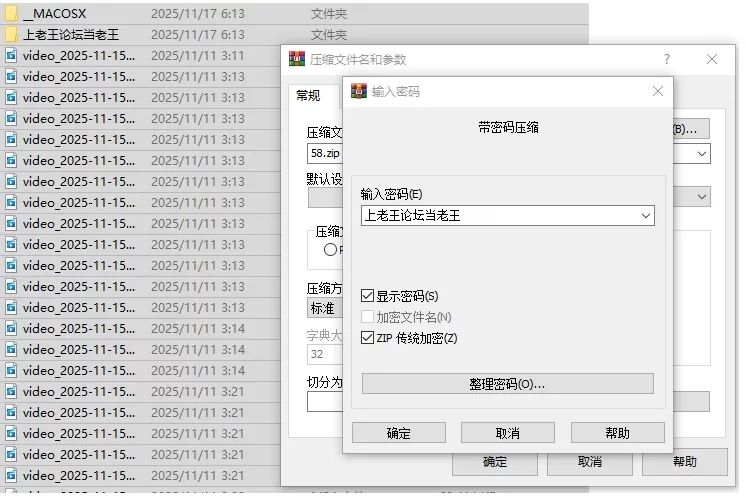Click 取消 in the 输入密码 dialog

508,433
